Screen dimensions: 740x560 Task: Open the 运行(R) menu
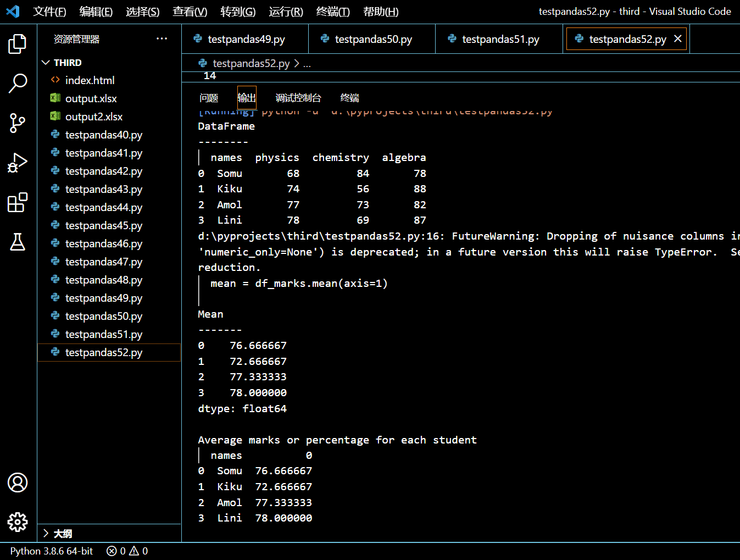click(x=286, y=12)
